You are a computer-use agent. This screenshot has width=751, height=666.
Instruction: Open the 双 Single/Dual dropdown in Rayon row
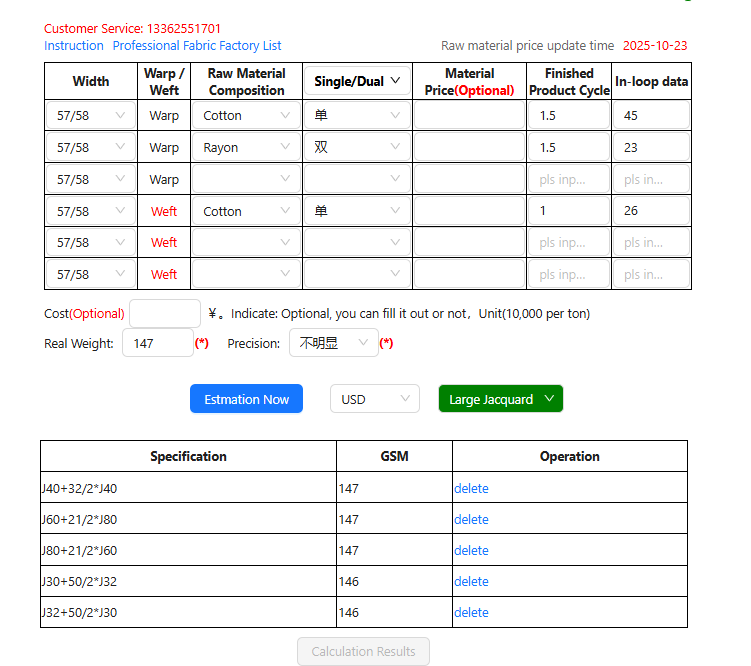coord(357,147)
